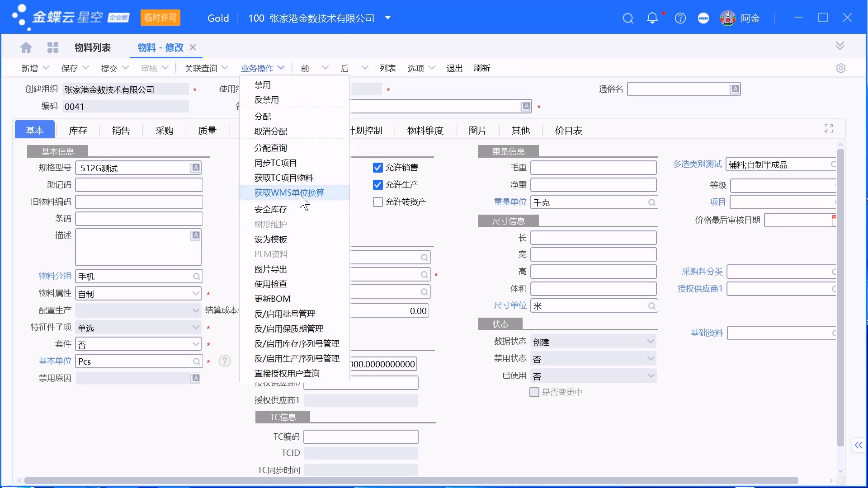Click the 列表 toolbar button

(387, 68)
